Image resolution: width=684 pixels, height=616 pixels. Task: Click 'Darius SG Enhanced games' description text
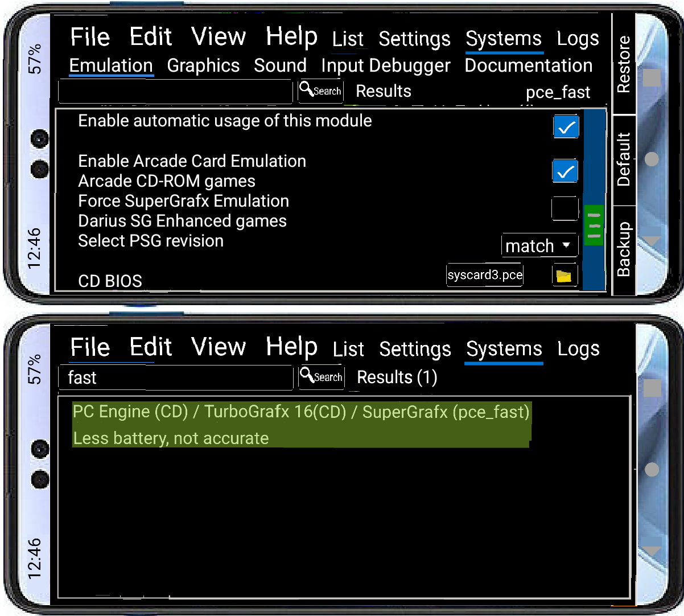tap(182, 221)
